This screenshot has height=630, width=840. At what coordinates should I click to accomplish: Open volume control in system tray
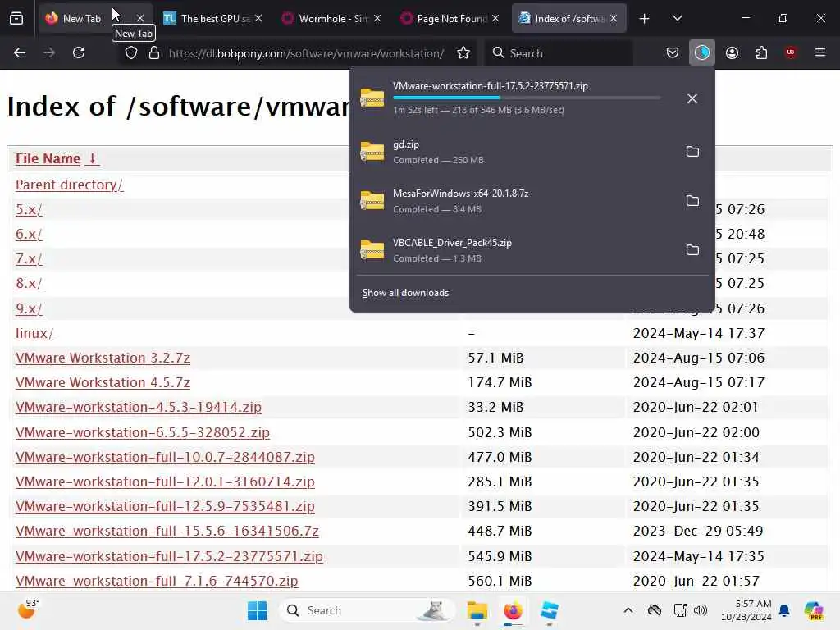coord(701,610)
